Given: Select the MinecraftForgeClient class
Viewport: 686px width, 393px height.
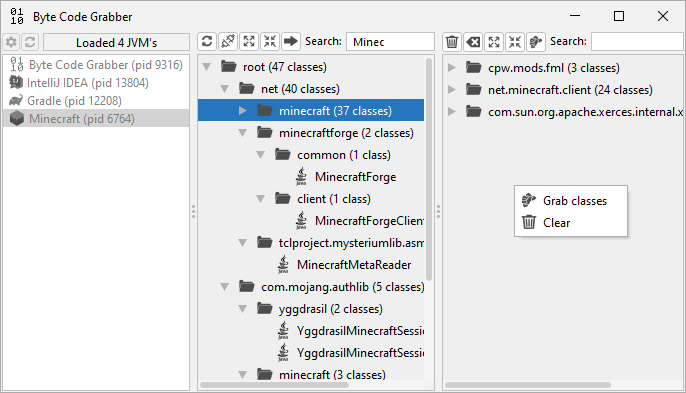Looking at the screenshot, I should [369, 221].
